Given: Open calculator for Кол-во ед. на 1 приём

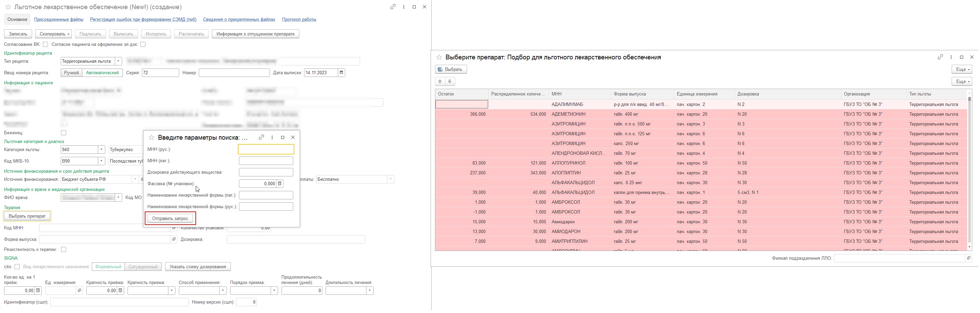Looking at the screenshot, I should [x=38, y=290].
